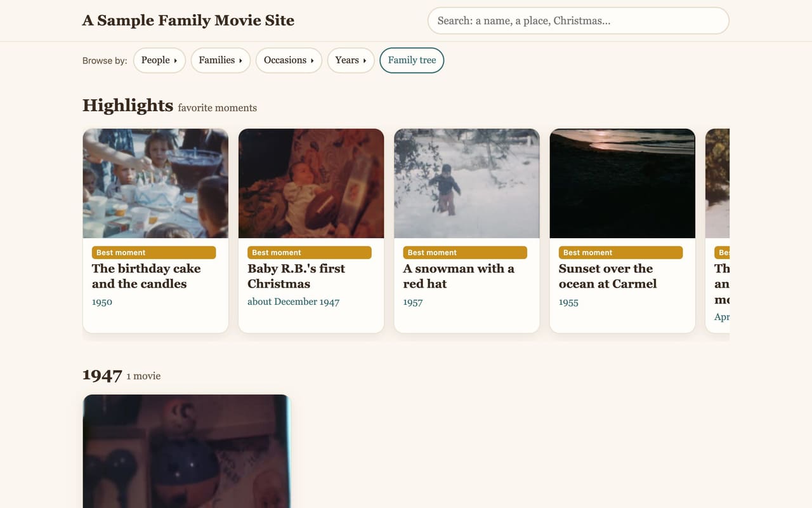Viewport: 812px width, 508px height.
Task: Click the 'favorite moments' subtitle
Action: (218, 108)
